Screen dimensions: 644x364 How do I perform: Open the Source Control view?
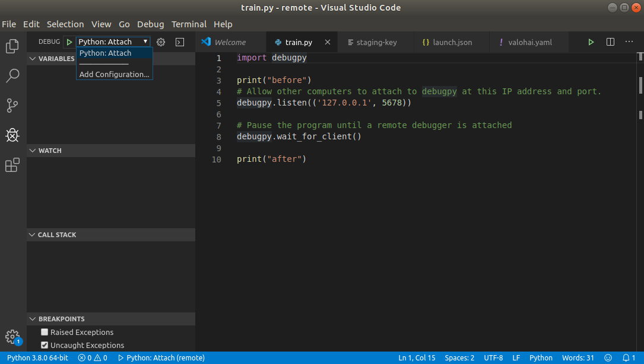(x=12, y=106)
